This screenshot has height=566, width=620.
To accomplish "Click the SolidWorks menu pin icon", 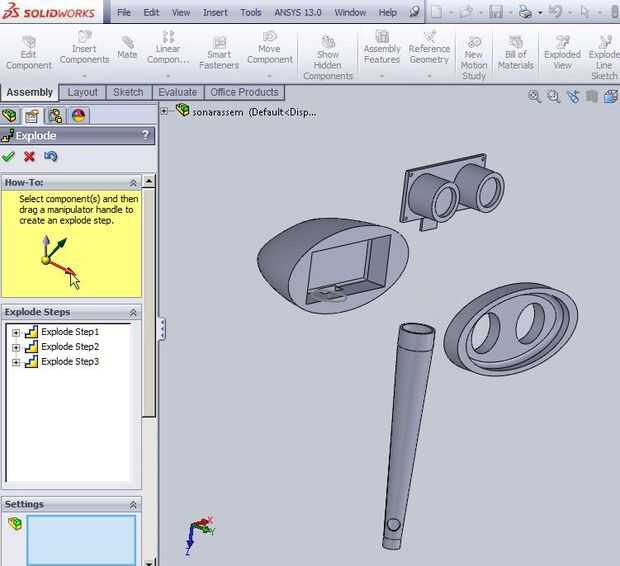I will [414, 12].
